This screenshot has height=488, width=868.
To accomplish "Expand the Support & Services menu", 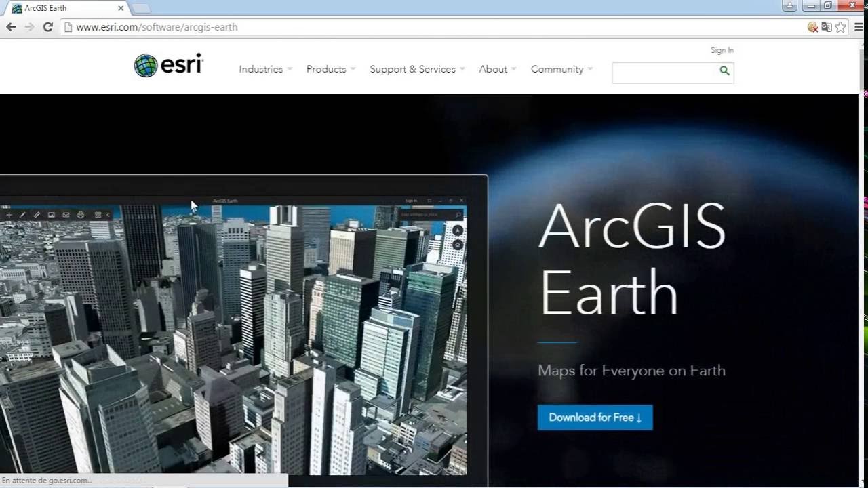I will pyautogui.click(x=417, y=69).
